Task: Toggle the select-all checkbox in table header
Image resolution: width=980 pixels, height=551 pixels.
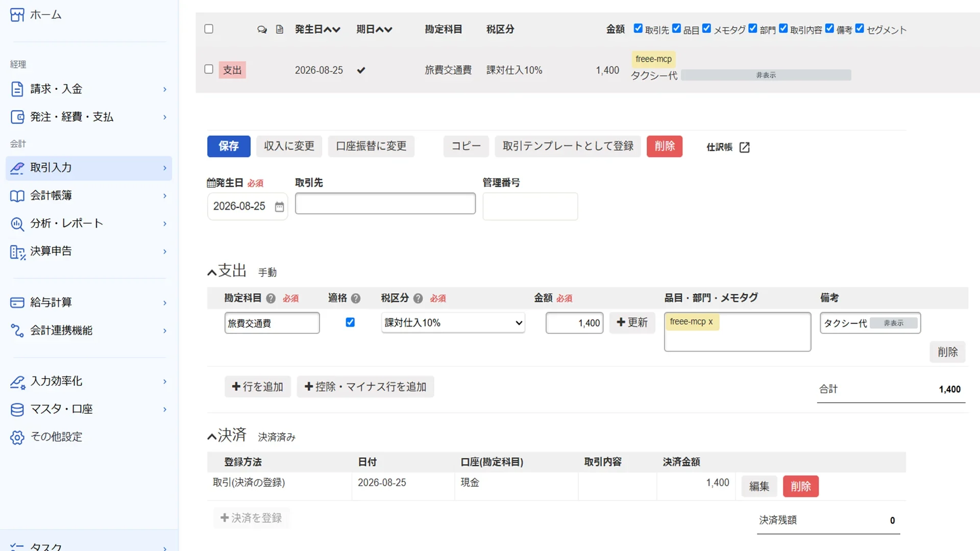Action: [x=209, y=29]
